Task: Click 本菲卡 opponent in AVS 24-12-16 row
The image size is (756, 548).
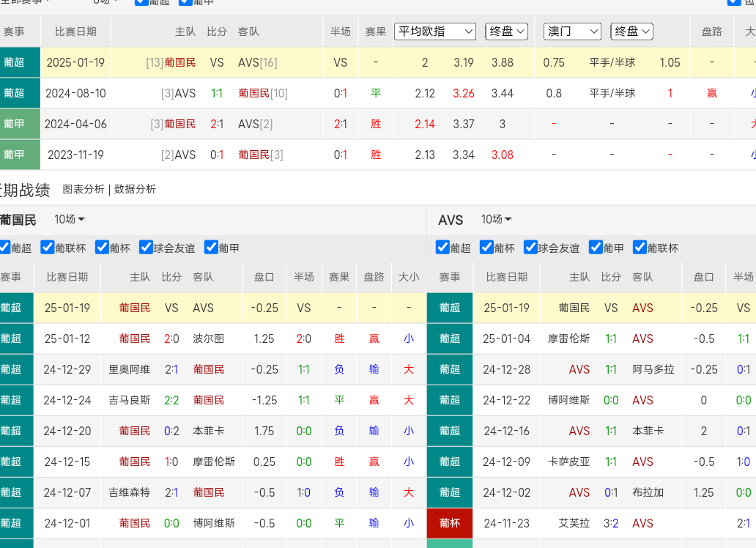Action: click(x=648, y=431)
